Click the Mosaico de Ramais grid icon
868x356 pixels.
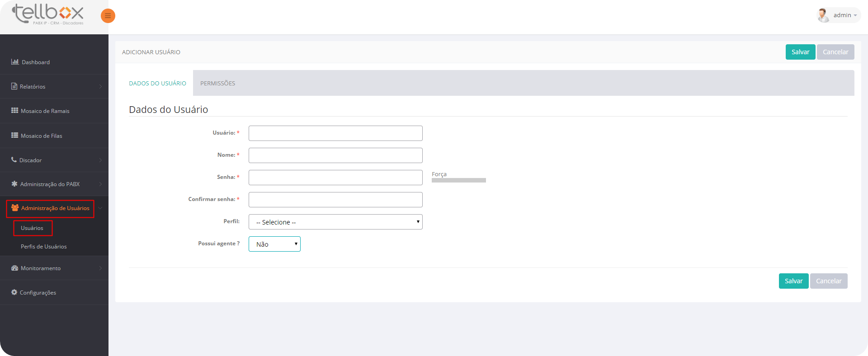[15, 111]
